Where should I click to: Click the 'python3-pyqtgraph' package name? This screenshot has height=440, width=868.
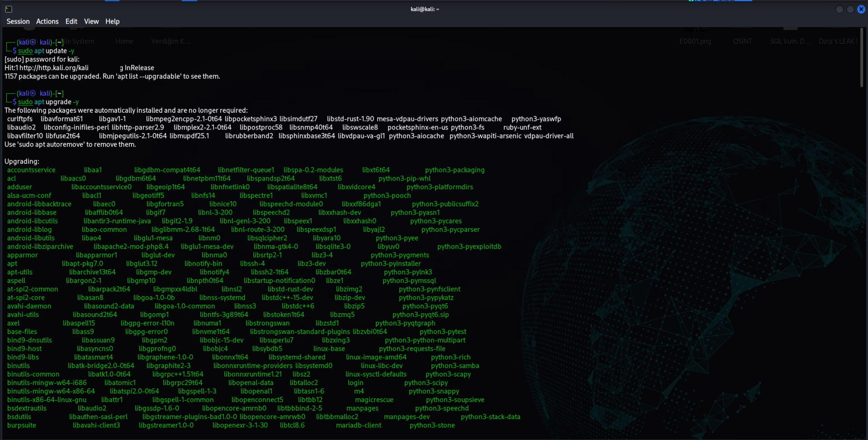(x=405, y=323)
